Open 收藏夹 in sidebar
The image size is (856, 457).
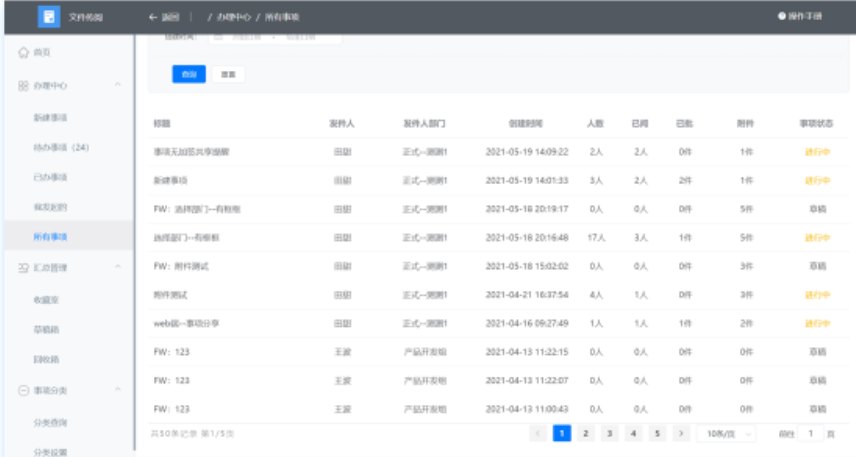point(46,300)
